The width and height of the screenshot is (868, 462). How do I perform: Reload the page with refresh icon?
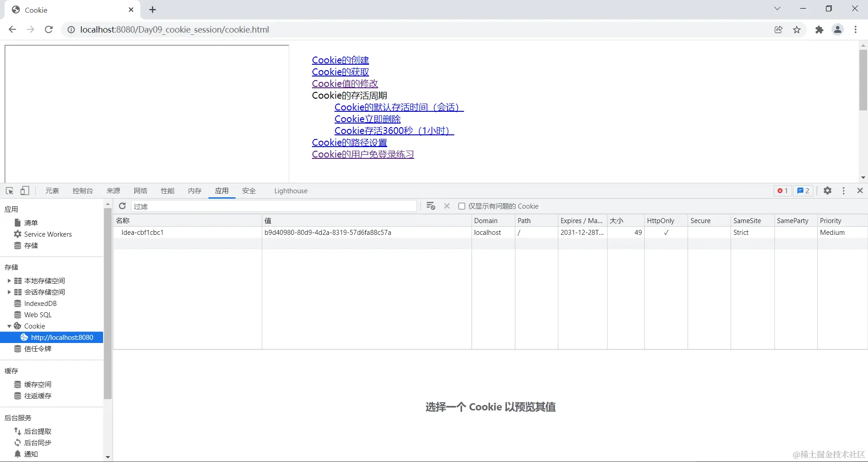49,29
